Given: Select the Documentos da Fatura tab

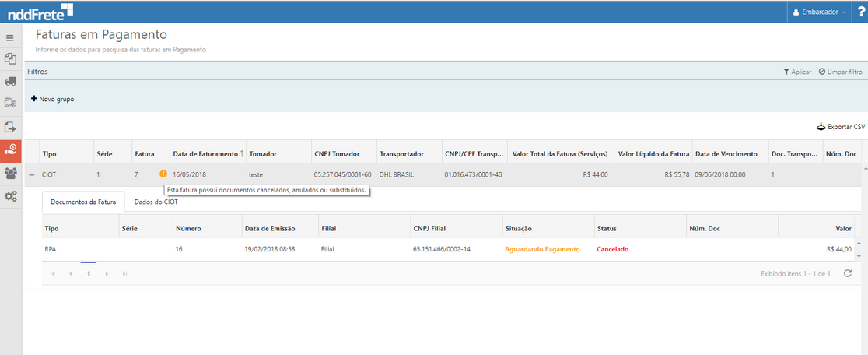Looking at the screenshot, I should click(83, 202).
